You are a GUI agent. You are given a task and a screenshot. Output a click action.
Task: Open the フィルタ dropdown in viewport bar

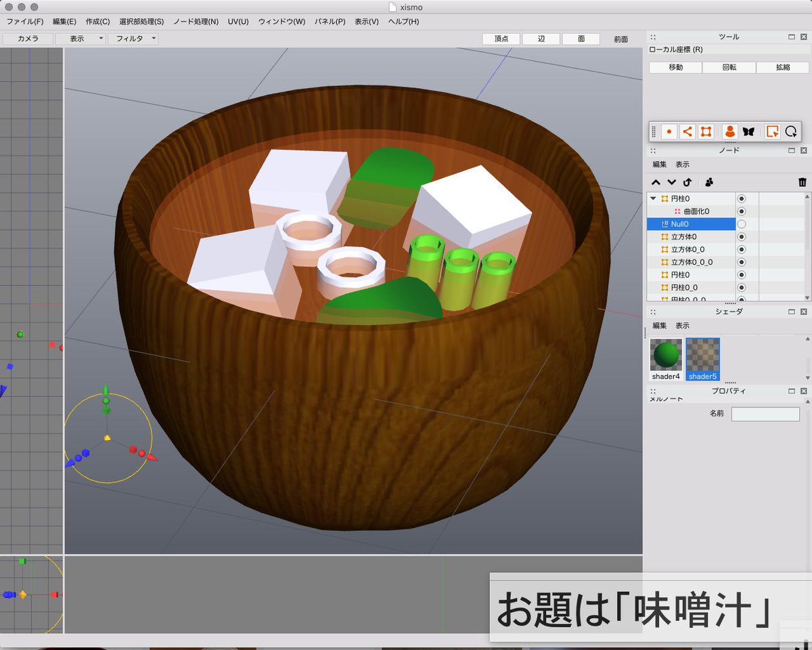pos(133,39)
